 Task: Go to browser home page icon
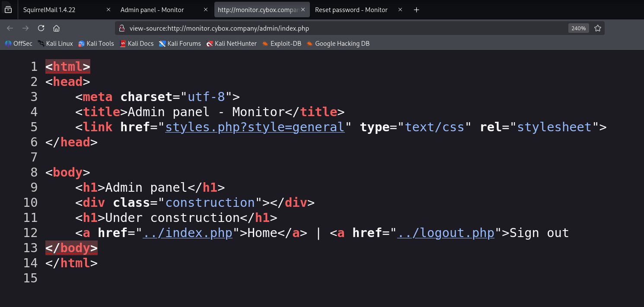(x=56, y=28)
